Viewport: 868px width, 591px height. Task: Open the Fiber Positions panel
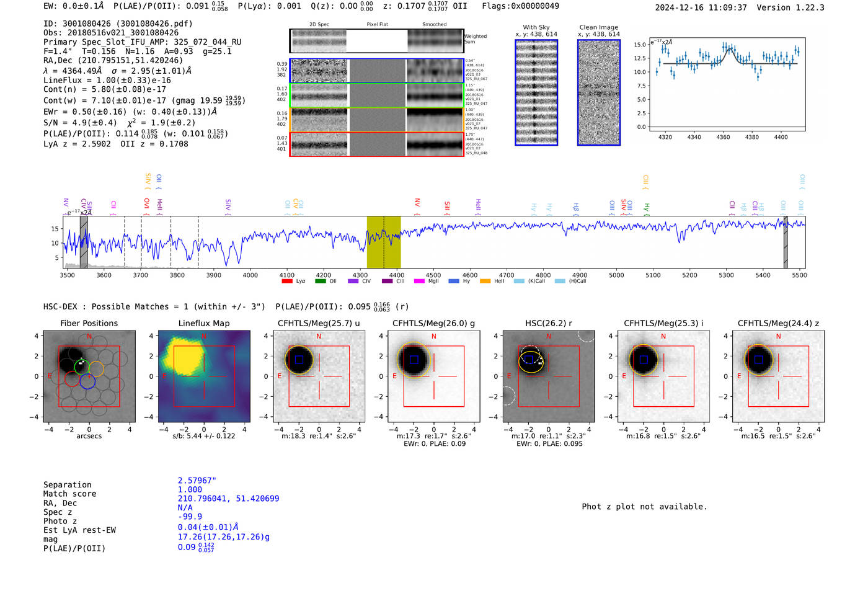(89, 376)
